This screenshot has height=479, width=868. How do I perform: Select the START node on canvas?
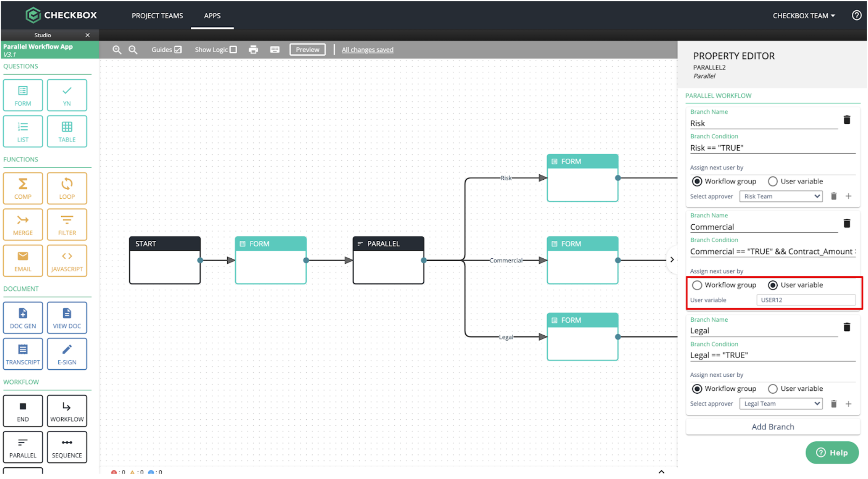[165, 260]
